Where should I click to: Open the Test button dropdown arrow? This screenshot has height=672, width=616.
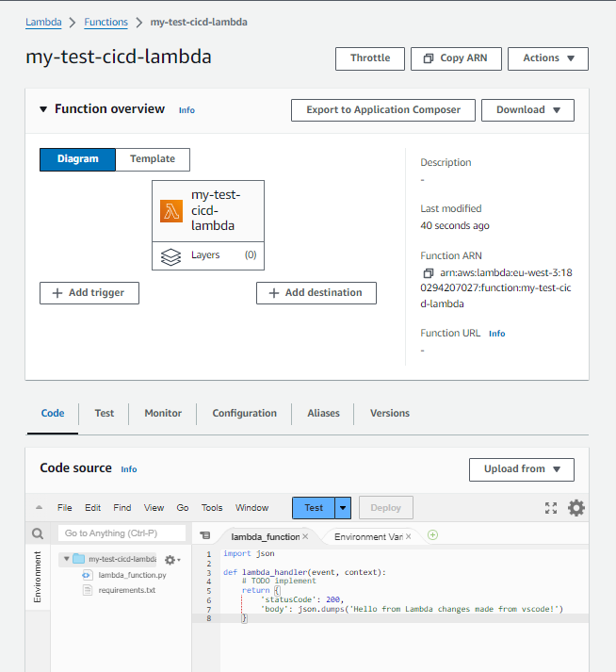[x=343, y=508]
